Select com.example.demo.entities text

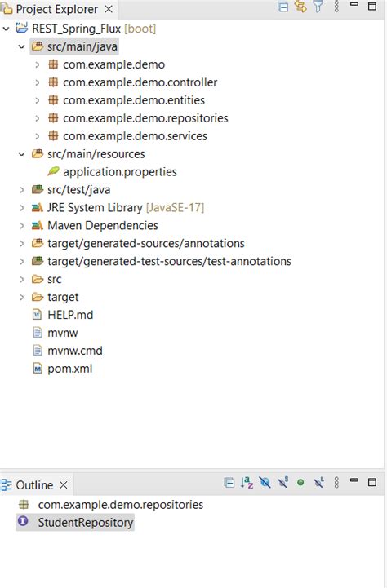(134, 100)
